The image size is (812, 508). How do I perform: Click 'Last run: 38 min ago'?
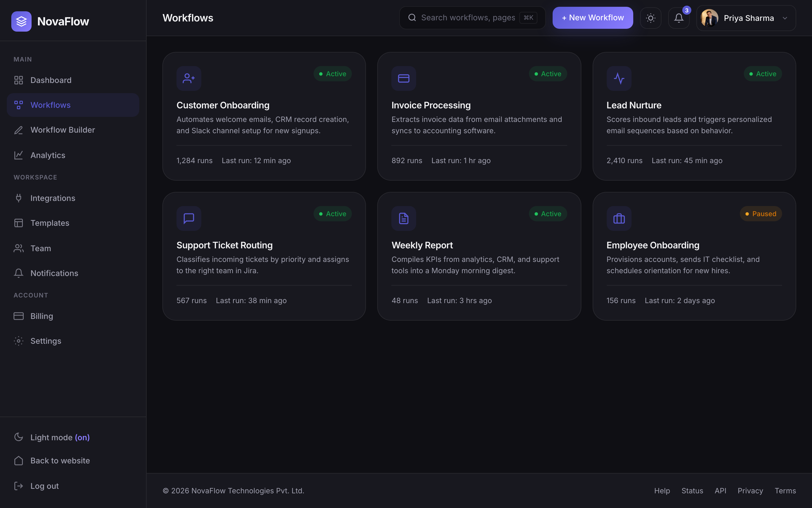click(251, 301)
